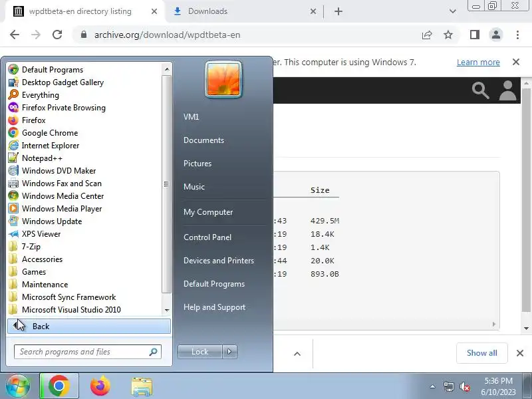Open Windows Explorer from the taskbar
This screenshot has height=399, width=532.
point(142,386)
